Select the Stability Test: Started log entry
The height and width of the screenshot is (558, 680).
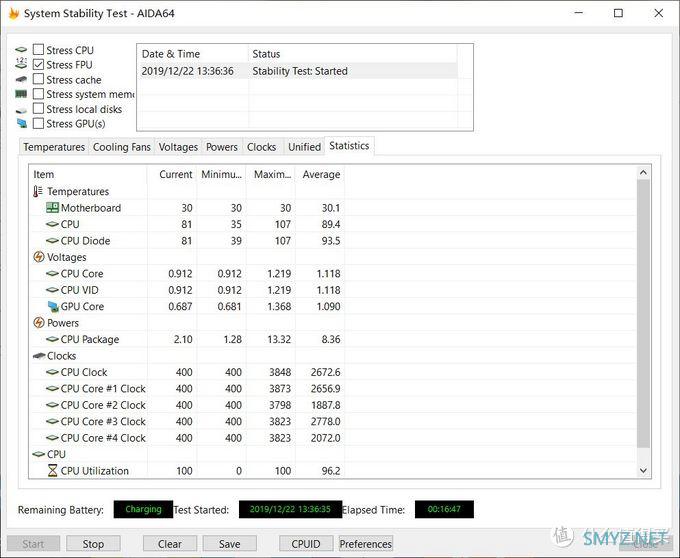[298, 71]
